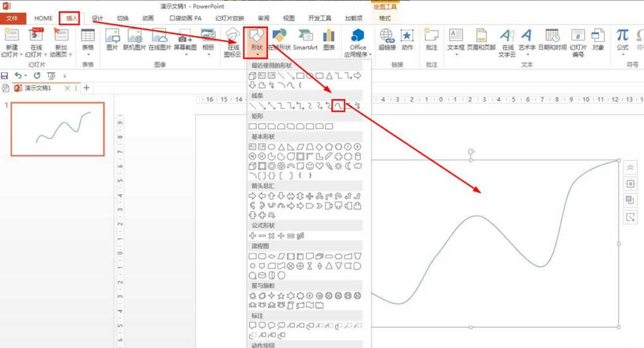Add a new document tab with plus
Image resolution: width=644 pixels, height=348 pixels.
tap(86, 88)
